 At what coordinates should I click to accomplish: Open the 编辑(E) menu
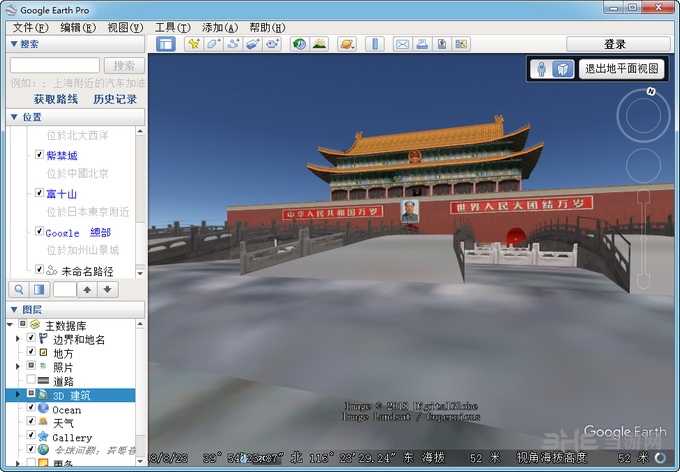[78, 28]
